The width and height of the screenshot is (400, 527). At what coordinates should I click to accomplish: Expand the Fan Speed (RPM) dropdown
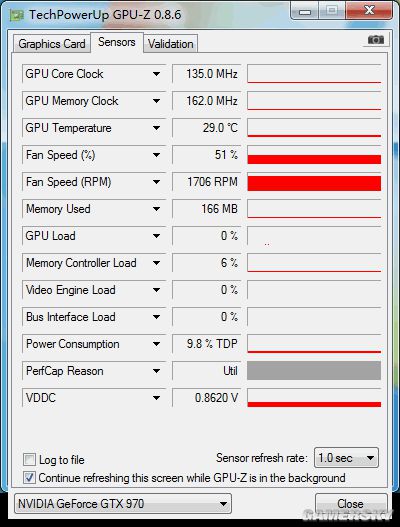click(x=156, y=182)
